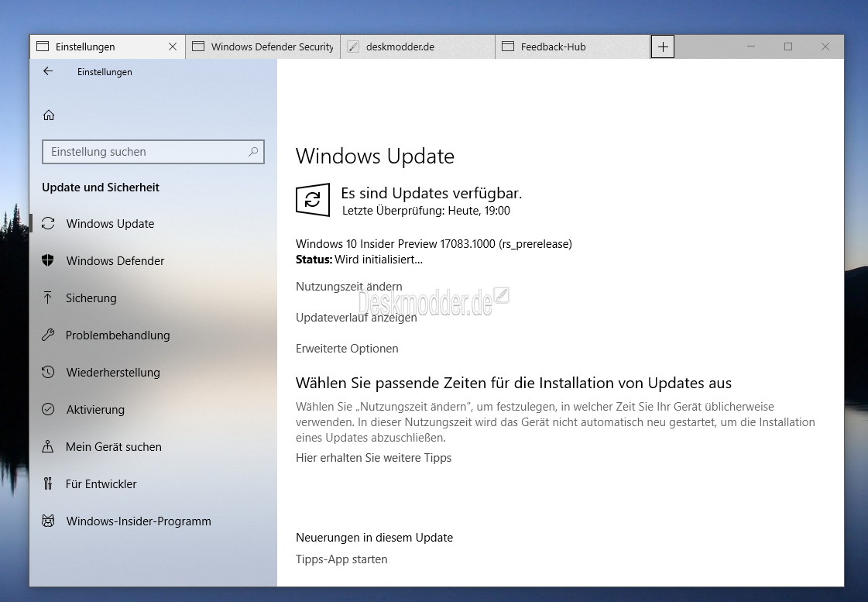The image size is (868, 602).
Task: Open Windows Defender settings page
Action: point(153,260)
